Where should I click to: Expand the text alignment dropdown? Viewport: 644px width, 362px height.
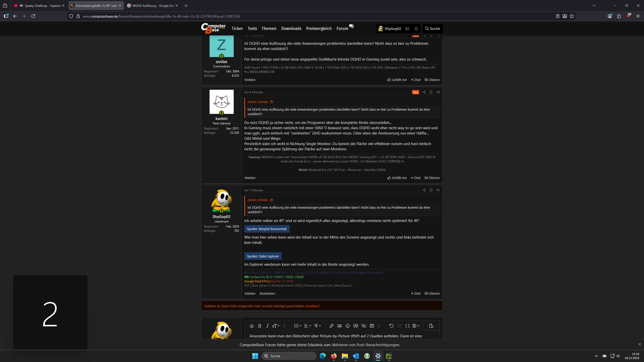pyautogui.click(x=307, y=326)
